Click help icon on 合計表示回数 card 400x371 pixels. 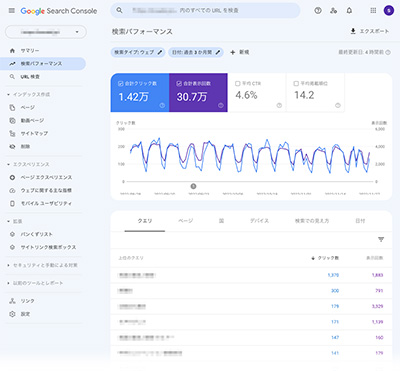[x=220, y=105]
